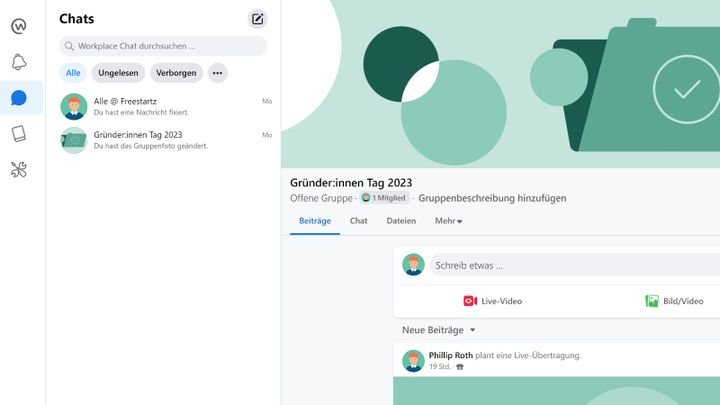Viewport: 720px width, 405px height.
Task: Click the 1 Mitglied button
Action: [384, 198]
